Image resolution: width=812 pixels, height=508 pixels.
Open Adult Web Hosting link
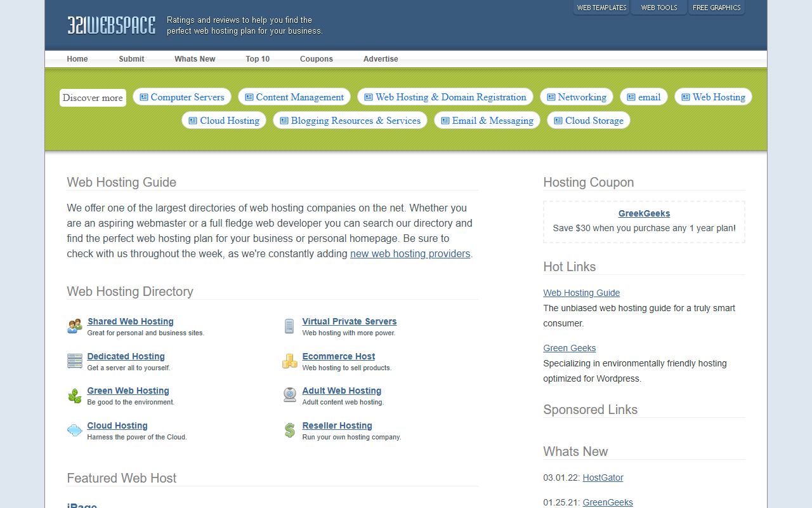coord(342,391)
